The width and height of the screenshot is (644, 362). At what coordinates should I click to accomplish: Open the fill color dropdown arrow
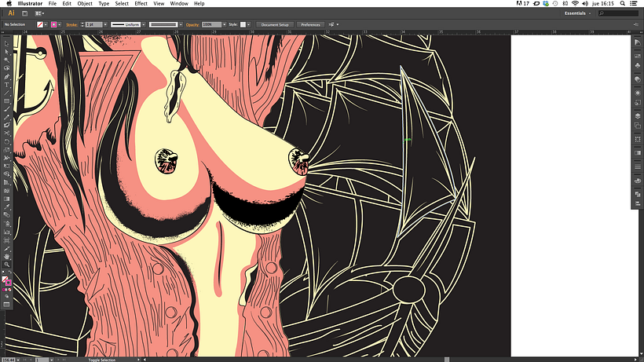click(46, 24)
